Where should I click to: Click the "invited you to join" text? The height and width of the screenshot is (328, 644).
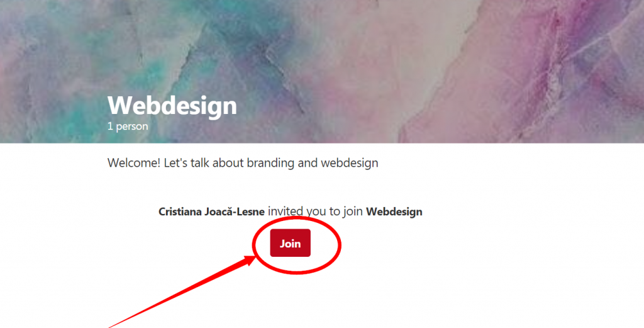[x=315, y=212]
